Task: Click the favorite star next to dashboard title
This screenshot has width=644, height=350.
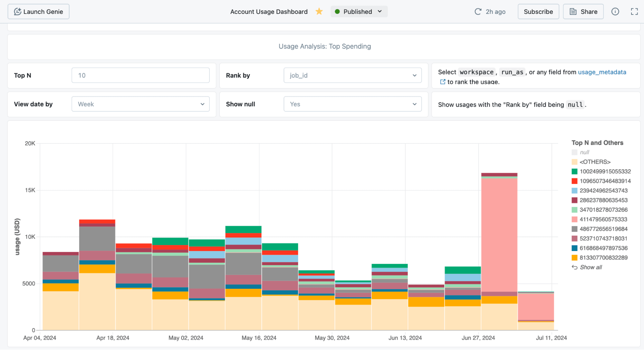Action: click(319, 12)
